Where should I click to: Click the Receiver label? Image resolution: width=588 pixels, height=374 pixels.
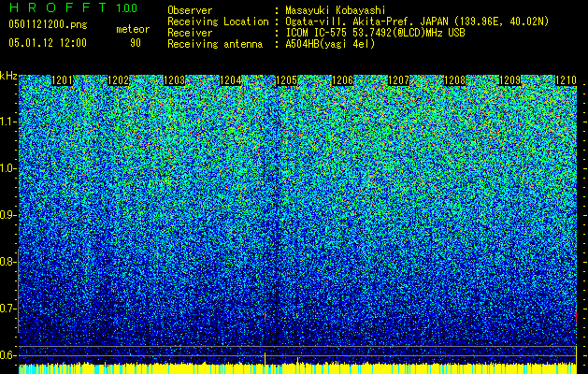pyautogui.click(x=190, y=33)
